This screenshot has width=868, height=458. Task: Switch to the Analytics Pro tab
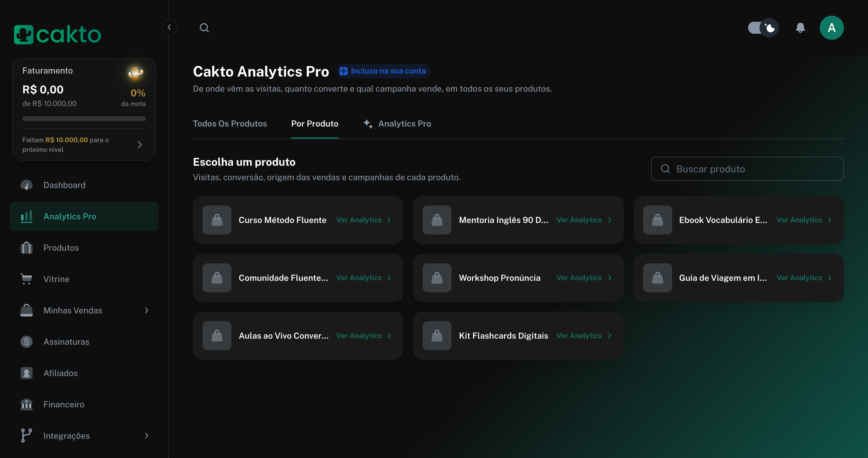coord(397,124)
